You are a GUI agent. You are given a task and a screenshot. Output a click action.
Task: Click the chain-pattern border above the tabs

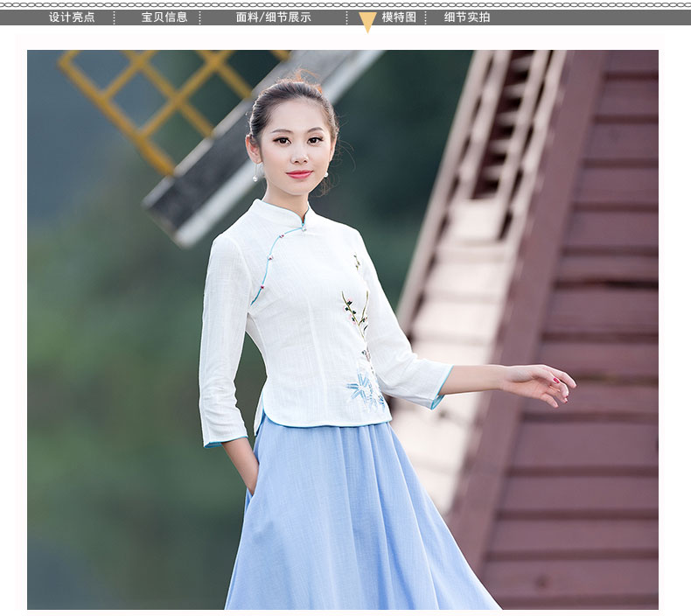(345, 4)
